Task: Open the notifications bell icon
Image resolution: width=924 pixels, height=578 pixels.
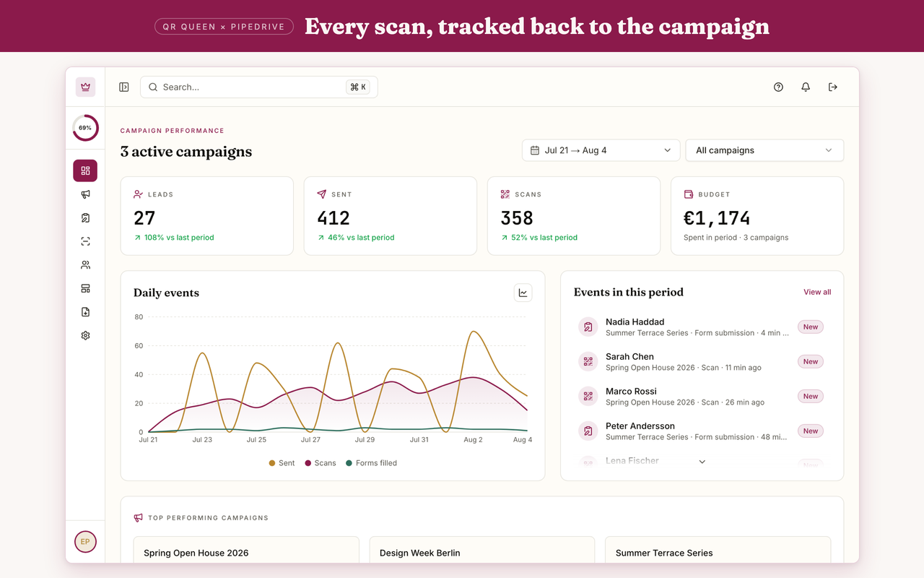Action: [x=806, y=87]
